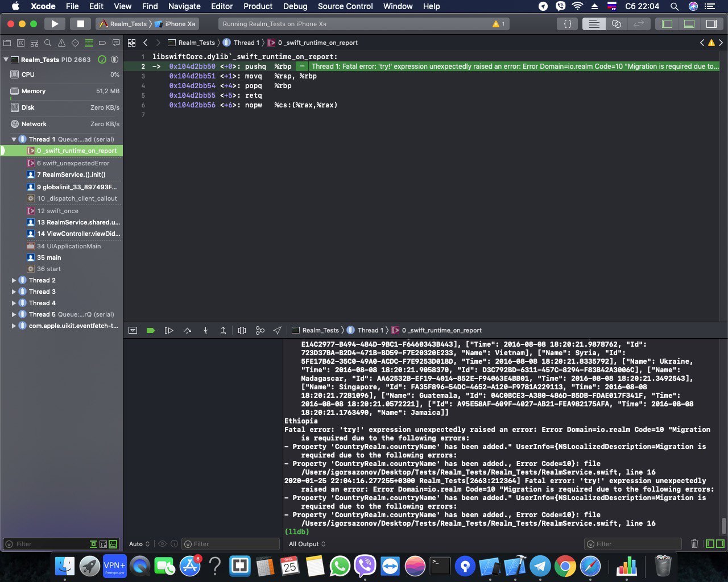Open the Debug menu
Screen dimensions: 728x582
point(295,6)
